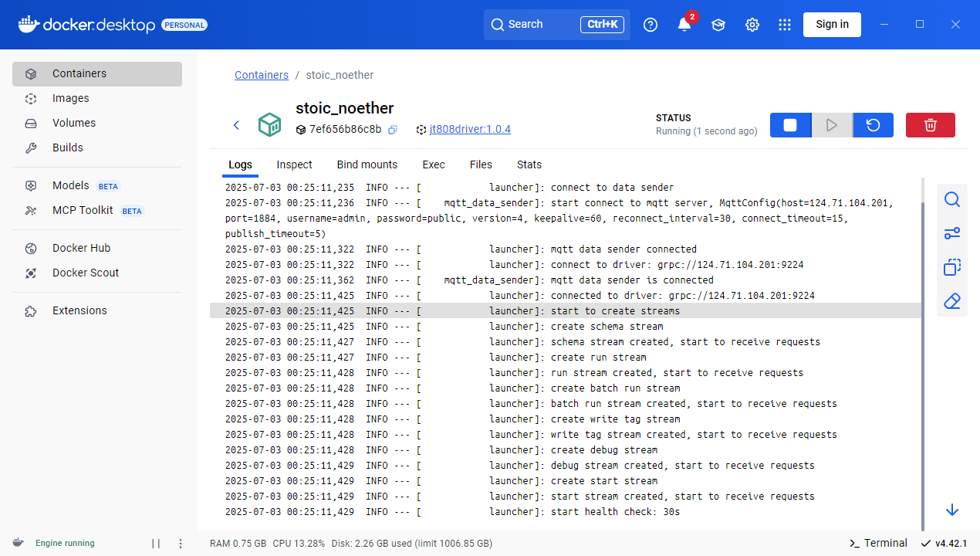Click the 'create write tag stream' log line
The height and width of the screenshot is (556, 980).
(x=566, y=419)
